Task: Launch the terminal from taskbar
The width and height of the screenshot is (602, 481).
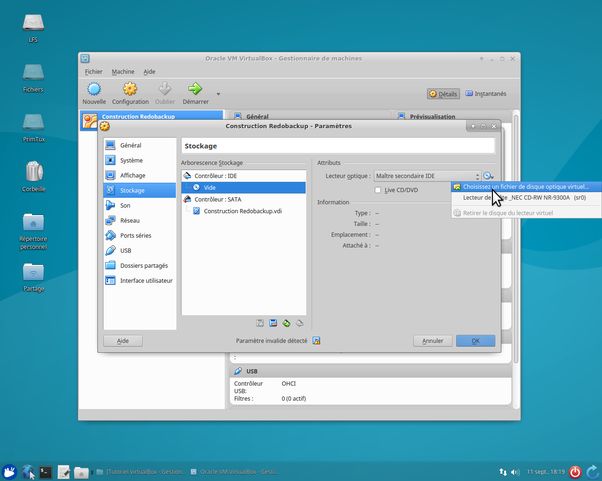Action: (46, 472)
